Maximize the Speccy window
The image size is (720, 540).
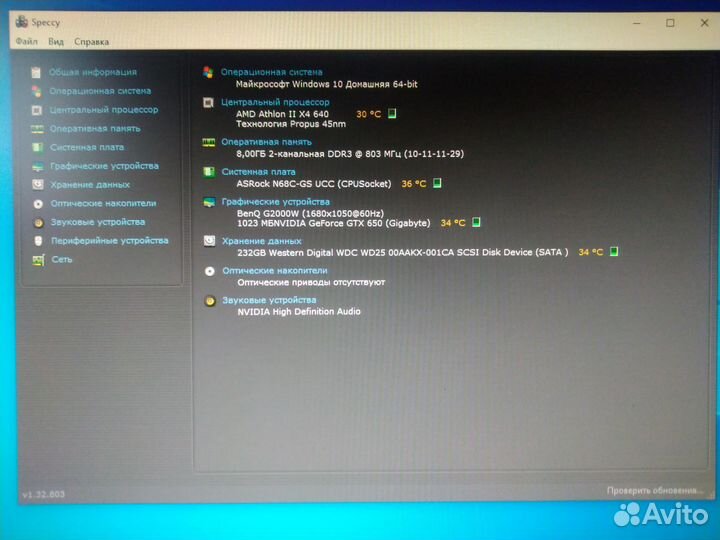point(670,22)
